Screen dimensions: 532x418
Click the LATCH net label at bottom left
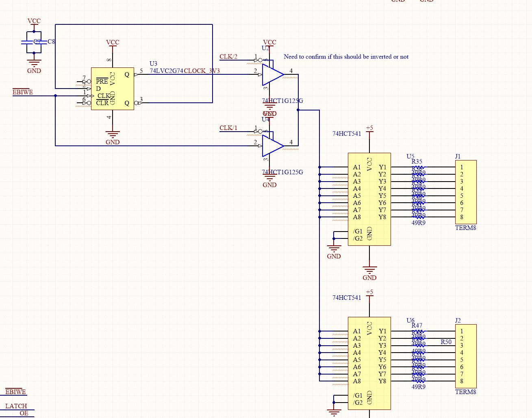tap(16, 406)
